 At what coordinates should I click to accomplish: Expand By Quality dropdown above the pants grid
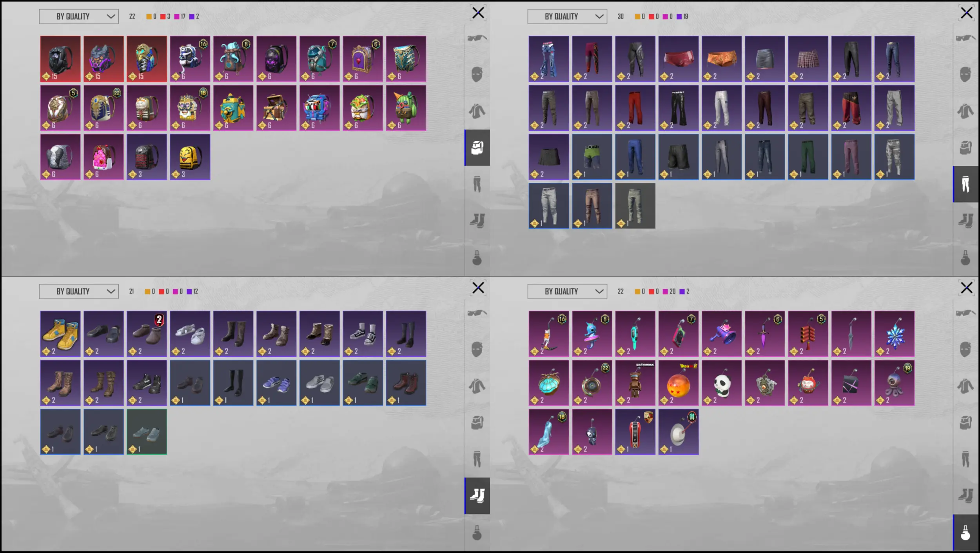567,16
